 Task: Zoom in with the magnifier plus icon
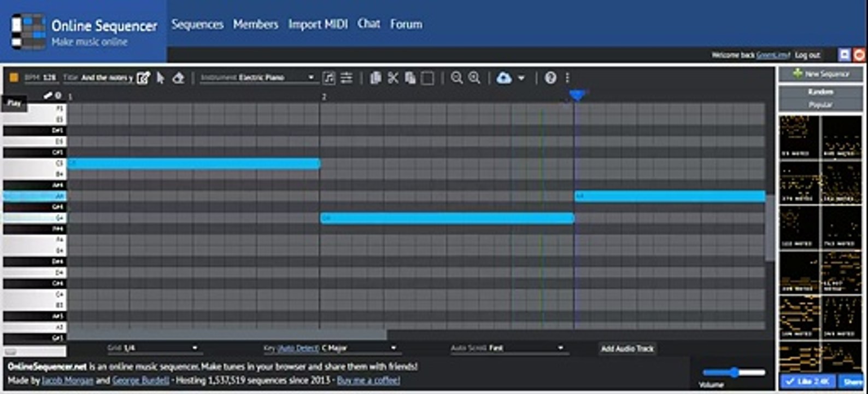474,78
